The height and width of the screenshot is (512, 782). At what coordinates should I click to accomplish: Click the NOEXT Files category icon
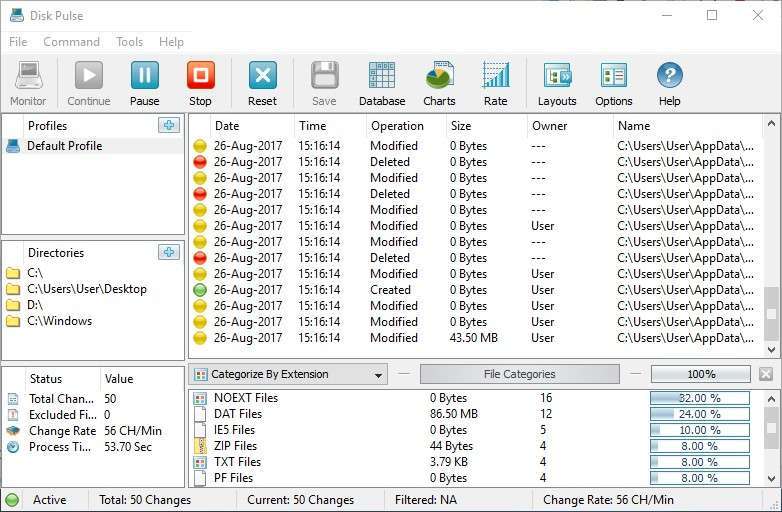200,398
